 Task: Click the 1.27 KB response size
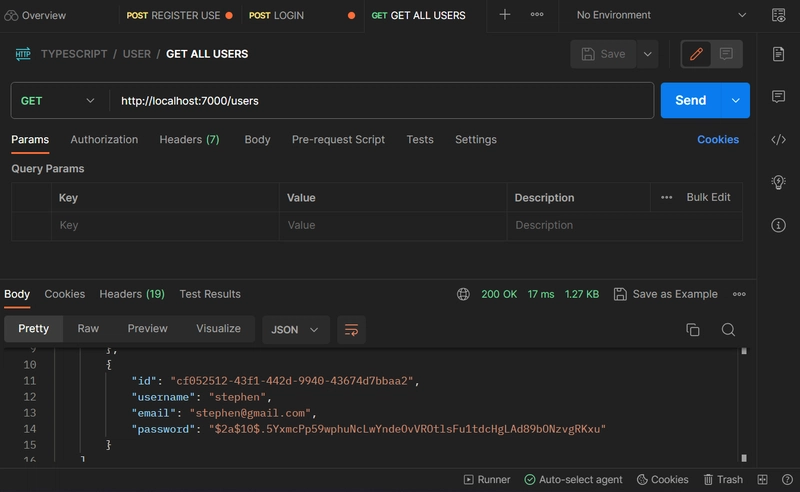[582, 294]
